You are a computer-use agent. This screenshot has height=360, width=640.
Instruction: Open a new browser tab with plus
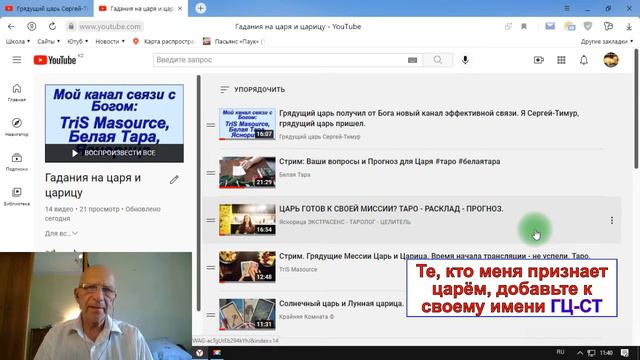click(200, 8)
